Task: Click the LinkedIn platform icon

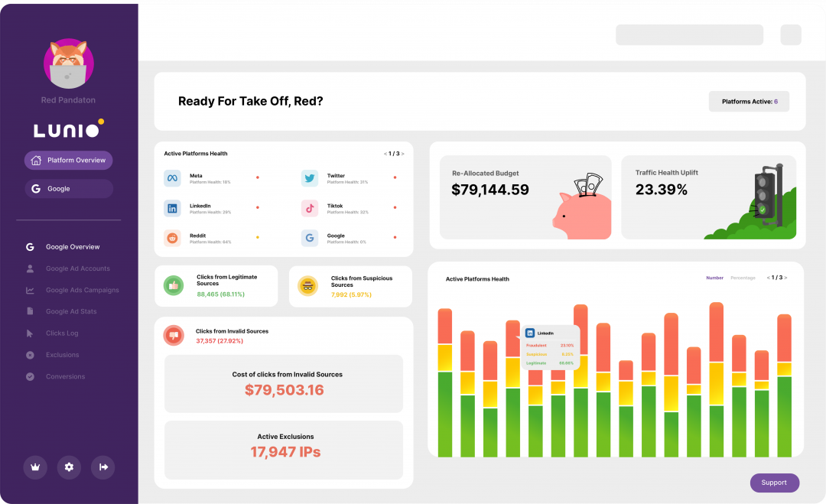Action: [172, 208]
